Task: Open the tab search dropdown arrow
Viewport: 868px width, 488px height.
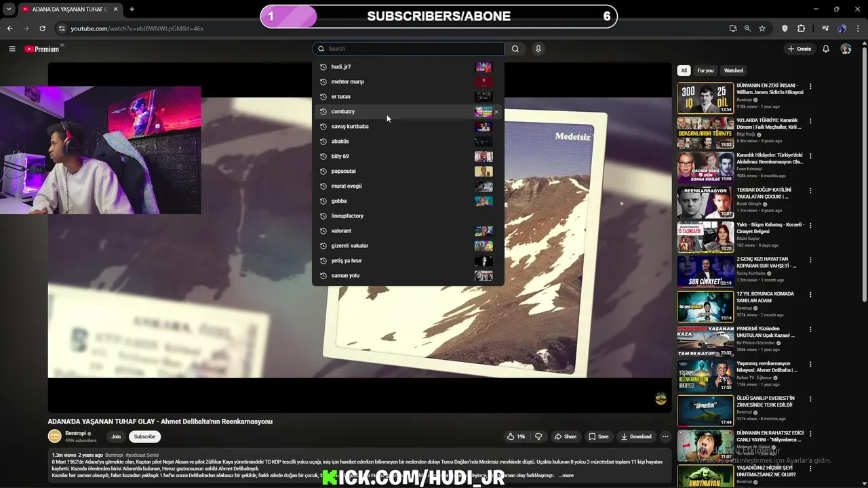Action: click(9, 9)
